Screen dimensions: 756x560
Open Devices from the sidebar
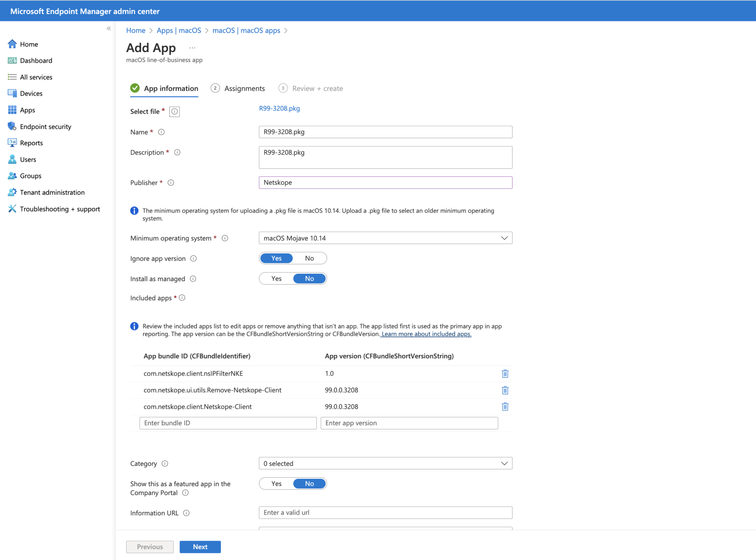(x=31, y=93)
